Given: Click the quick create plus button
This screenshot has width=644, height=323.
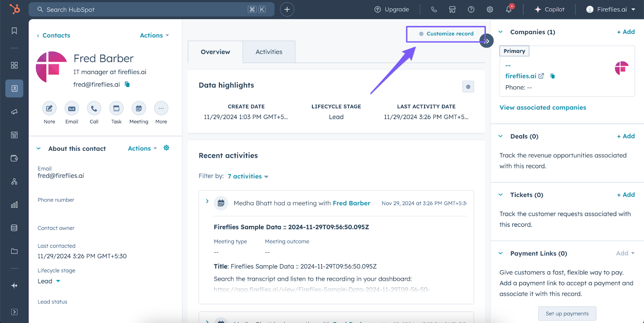Looking at the screenshot, I should click(287, 9).
